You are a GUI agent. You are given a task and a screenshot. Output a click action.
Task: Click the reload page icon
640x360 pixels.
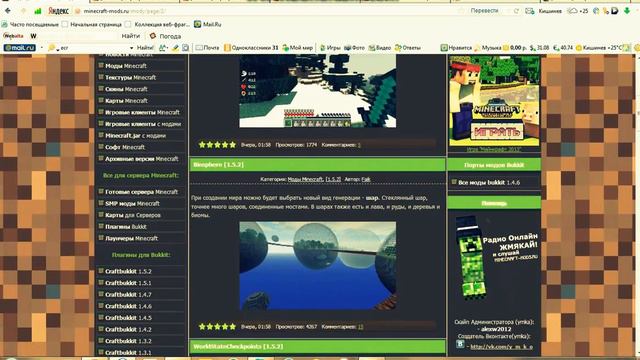point(516,11)
